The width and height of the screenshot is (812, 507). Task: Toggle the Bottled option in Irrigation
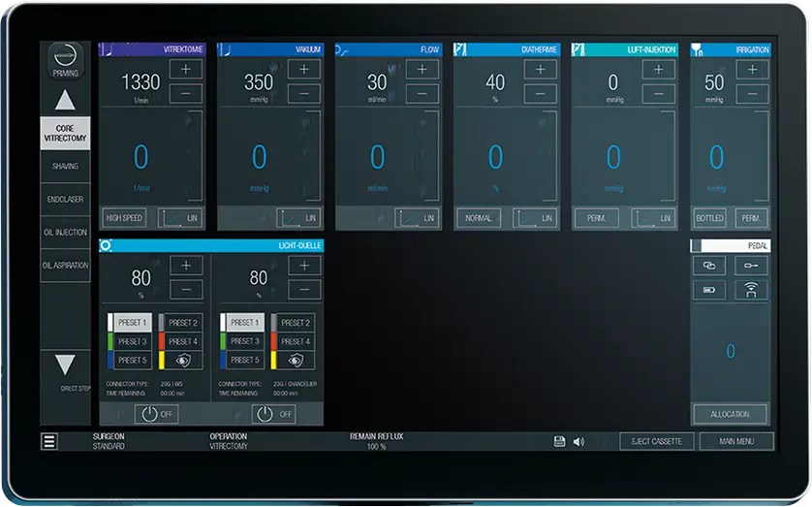click(x=709, y=218)
